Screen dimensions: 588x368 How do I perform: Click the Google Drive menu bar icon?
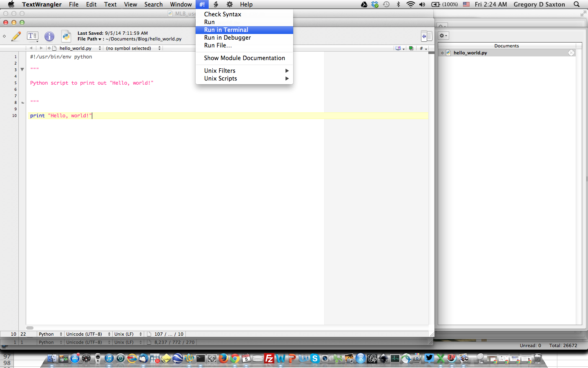[x=364, y=4]
